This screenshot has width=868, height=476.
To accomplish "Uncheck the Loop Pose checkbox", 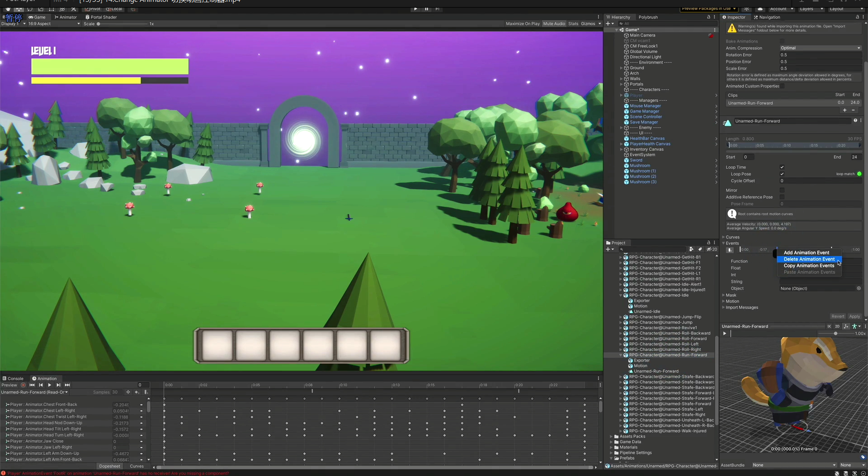I will click(782, 174).
